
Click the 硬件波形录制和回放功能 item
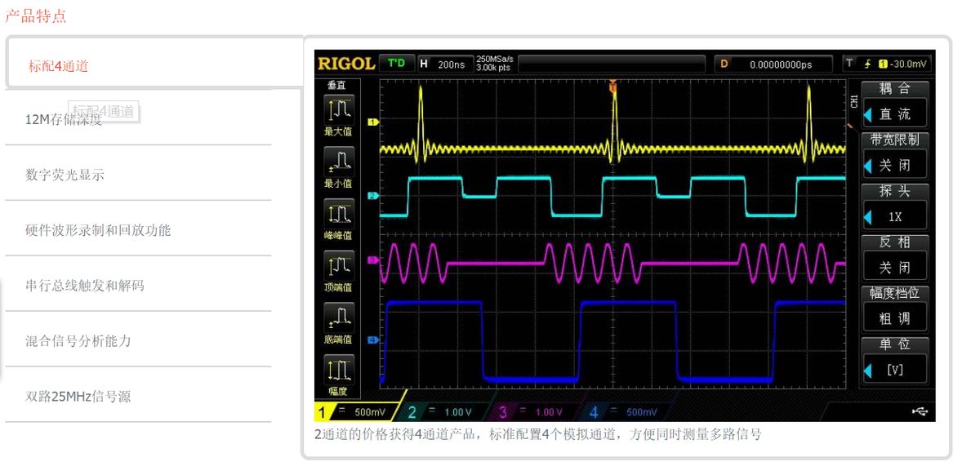[x=98, y=230]
